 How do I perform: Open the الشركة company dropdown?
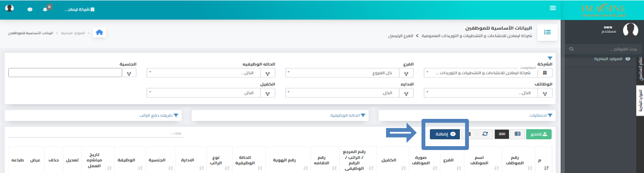481,73
